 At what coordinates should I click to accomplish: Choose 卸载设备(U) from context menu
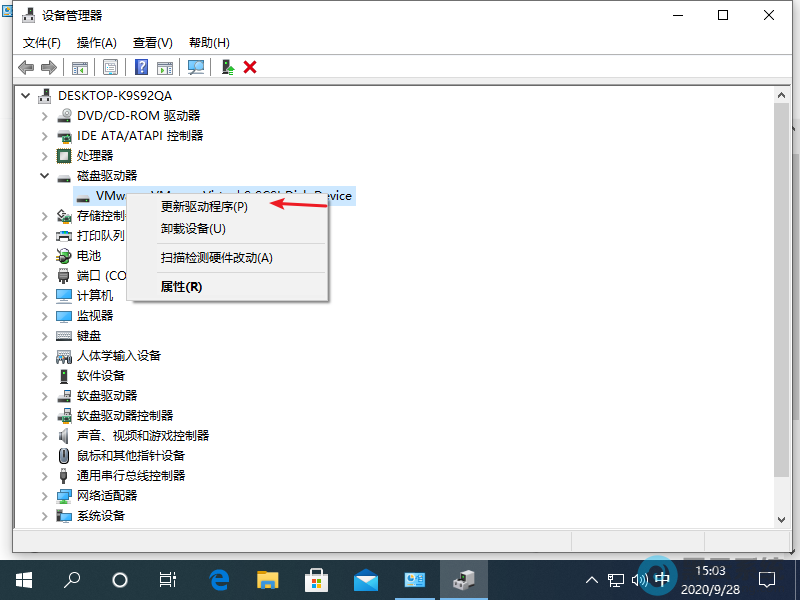[193, 229]
